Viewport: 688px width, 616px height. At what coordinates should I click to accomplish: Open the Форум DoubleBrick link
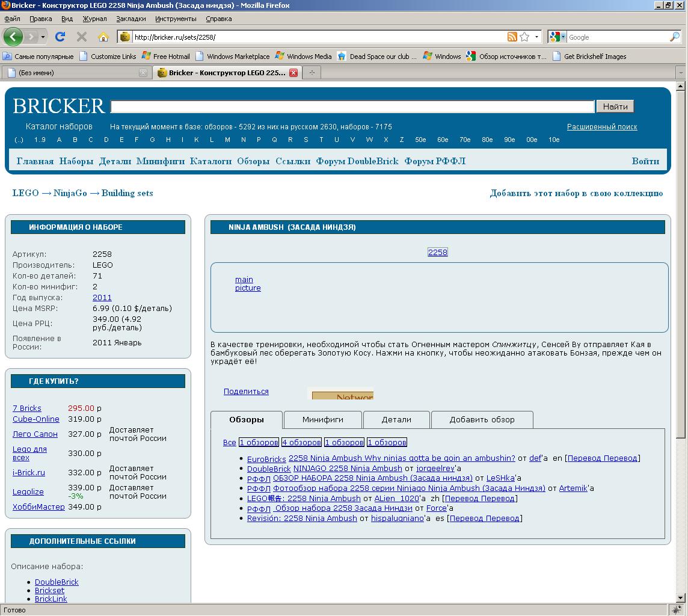[x=357, y=161]
